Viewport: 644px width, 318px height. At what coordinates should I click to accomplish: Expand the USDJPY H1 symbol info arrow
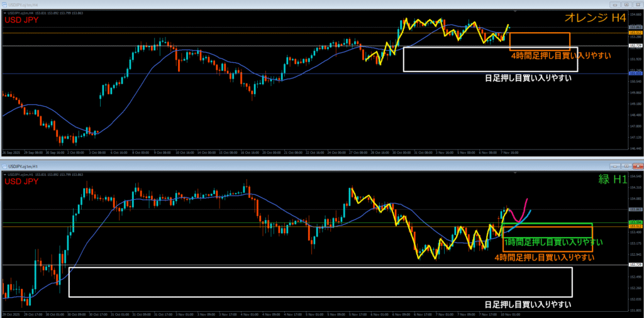pyautogui.click(x=5, y=175)
